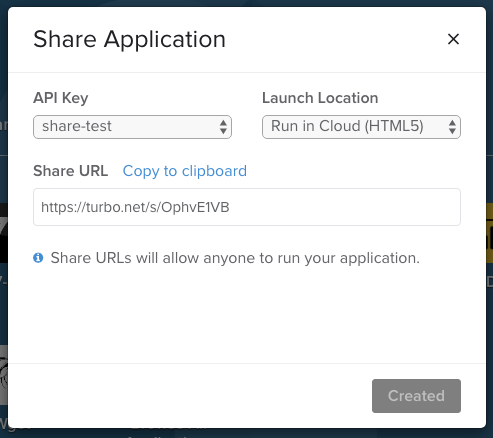The width and height of the screenshot is (493, 438).
Task: Click the Share Application dialog title
Action: pyautogui.click(x=129, y=39)
